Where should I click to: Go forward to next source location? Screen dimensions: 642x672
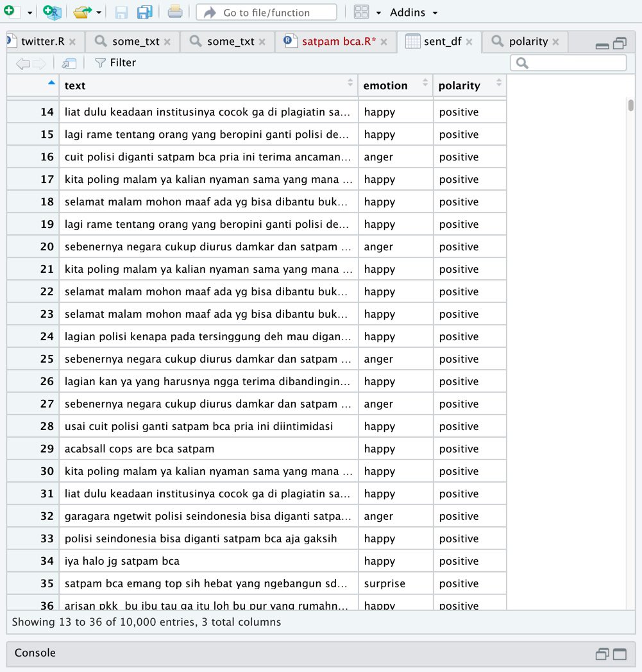click(39, 64)
